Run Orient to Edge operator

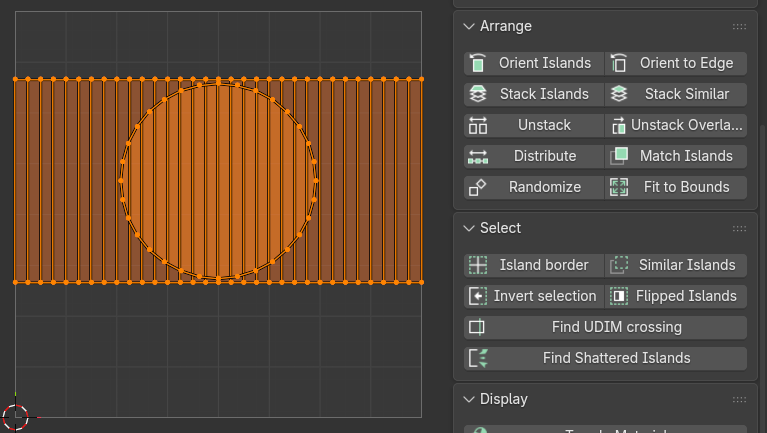pos(676,63)
